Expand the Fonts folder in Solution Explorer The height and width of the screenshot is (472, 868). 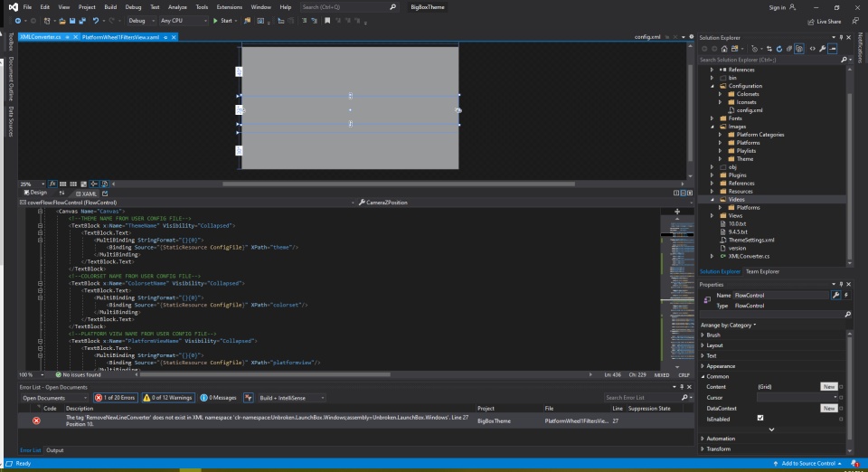pyautogui.click(x=712, y=118)
